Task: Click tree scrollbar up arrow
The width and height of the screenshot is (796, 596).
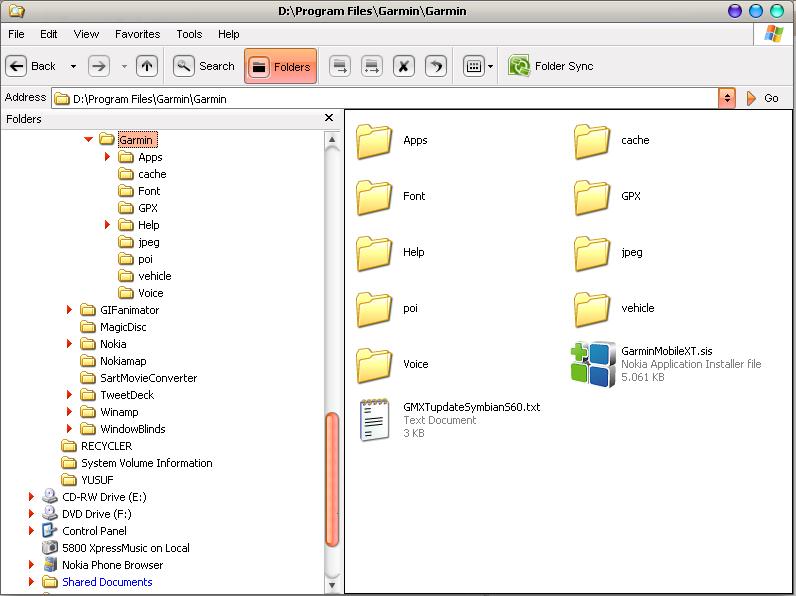Action: click(332, 139)
